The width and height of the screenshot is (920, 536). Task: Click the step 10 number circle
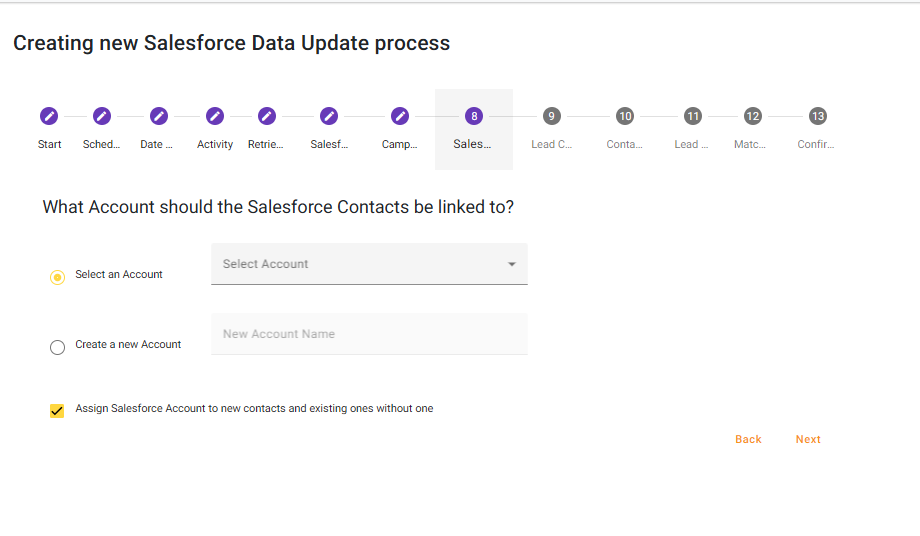pos(625,116)
